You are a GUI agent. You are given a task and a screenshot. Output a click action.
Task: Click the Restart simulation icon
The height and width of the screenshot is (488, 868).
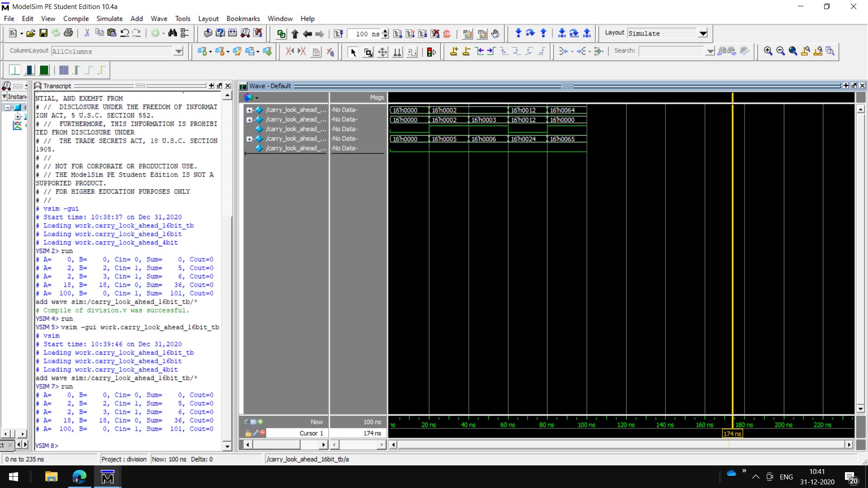339,33
